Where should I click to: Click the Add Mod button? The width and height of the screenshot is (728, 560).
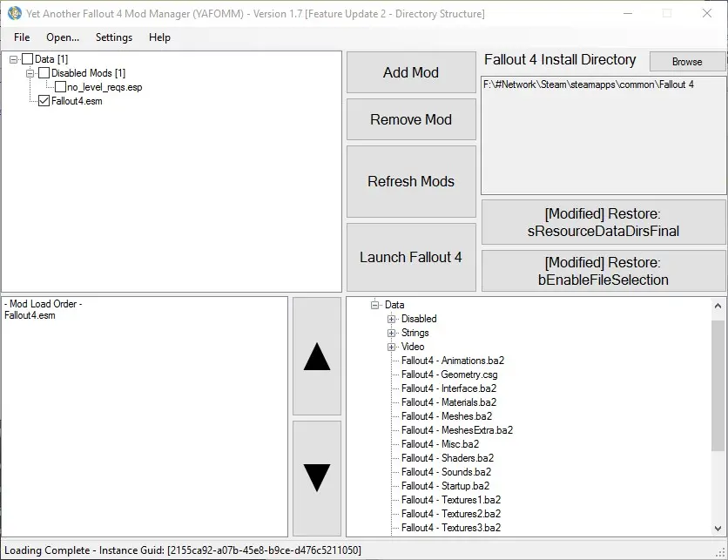pyautogui.click(x=411, y=72)
